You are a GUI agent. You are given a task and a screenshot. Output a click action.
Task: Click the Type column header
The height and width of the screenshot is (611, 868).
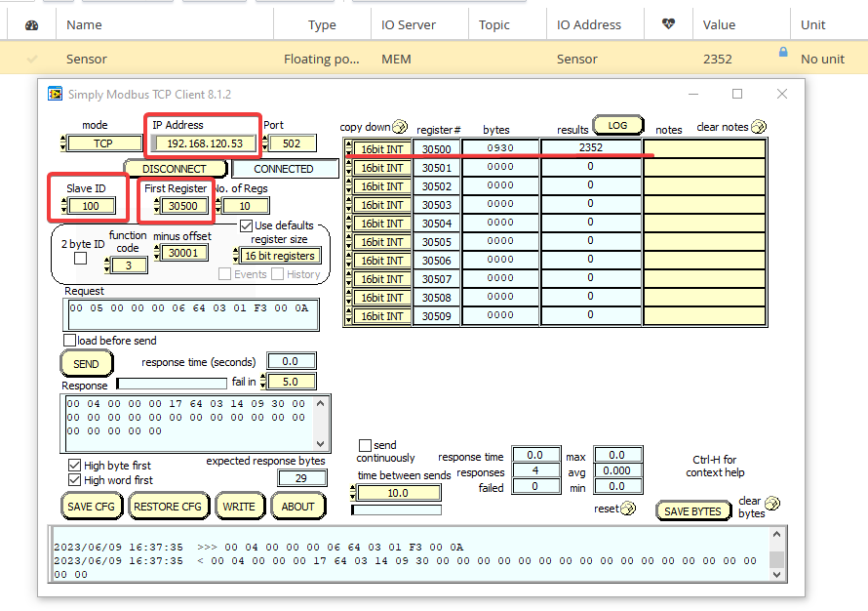coord(322,25)
